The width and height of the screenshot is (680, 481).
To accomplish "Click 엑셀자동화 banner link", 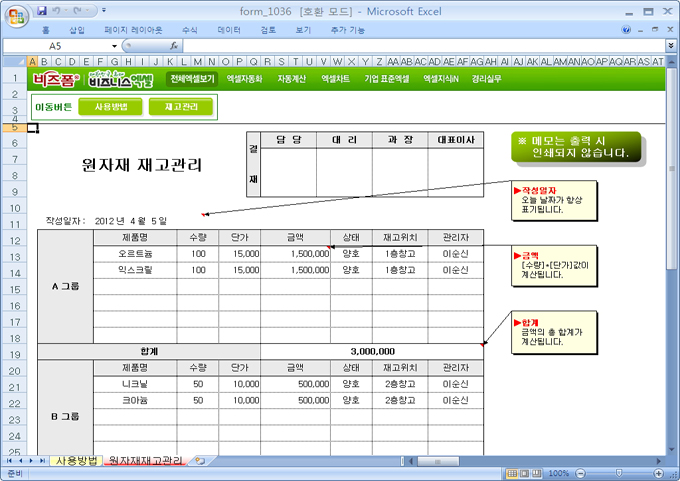I will tap(245, 79).
